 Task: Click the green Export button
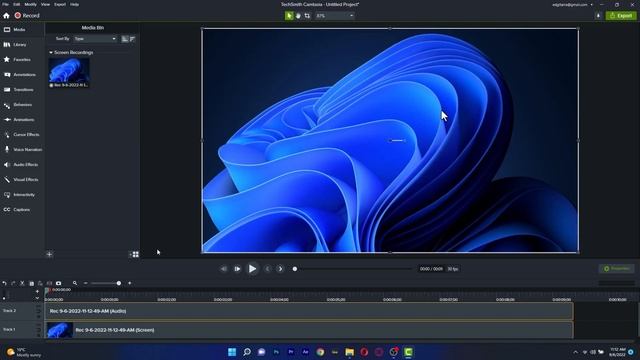[x=621, y=16]
